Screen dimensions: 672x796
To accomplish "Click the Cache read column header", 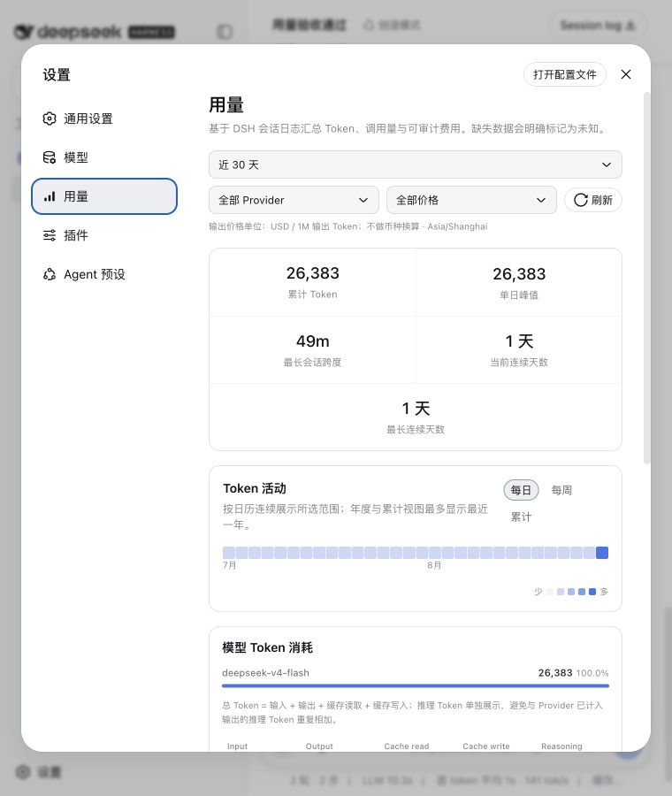I will (407, 746).
